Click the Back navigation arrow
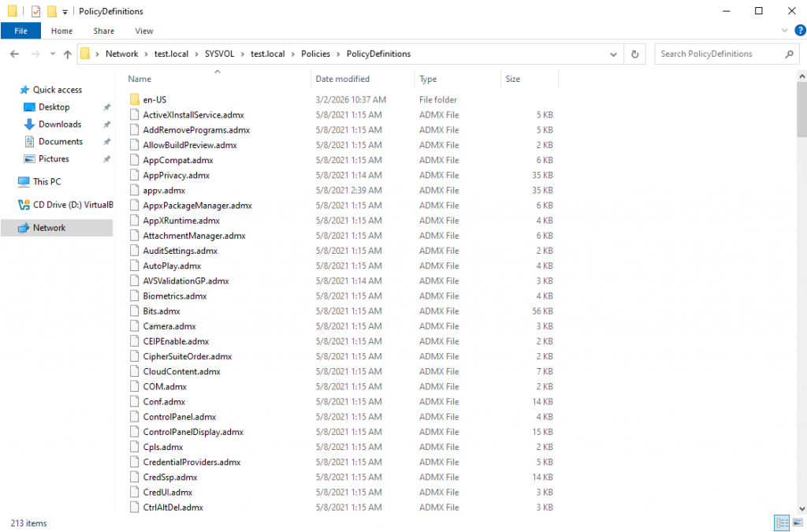The width and height of the screenshot is (807, 532). pyautogui.click(x=14, y=54)
